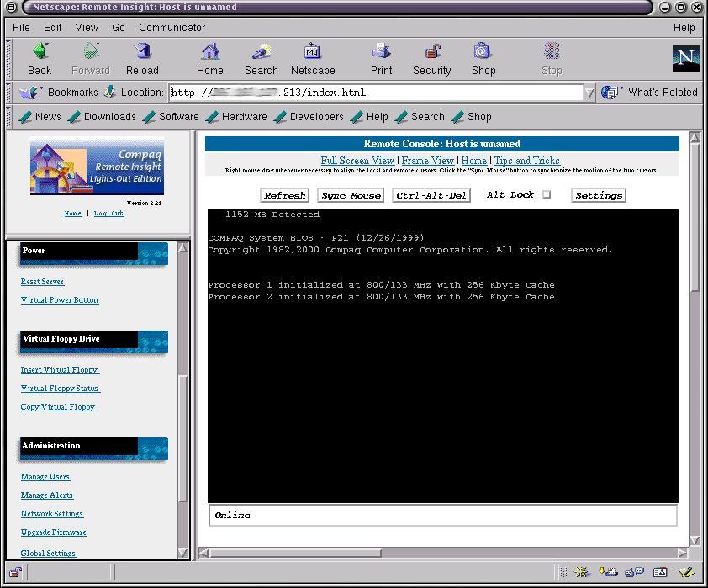Open the Tips and Tricks link
Image resolution: width=708 pixels, height=588 pixels.
[527, 160]
